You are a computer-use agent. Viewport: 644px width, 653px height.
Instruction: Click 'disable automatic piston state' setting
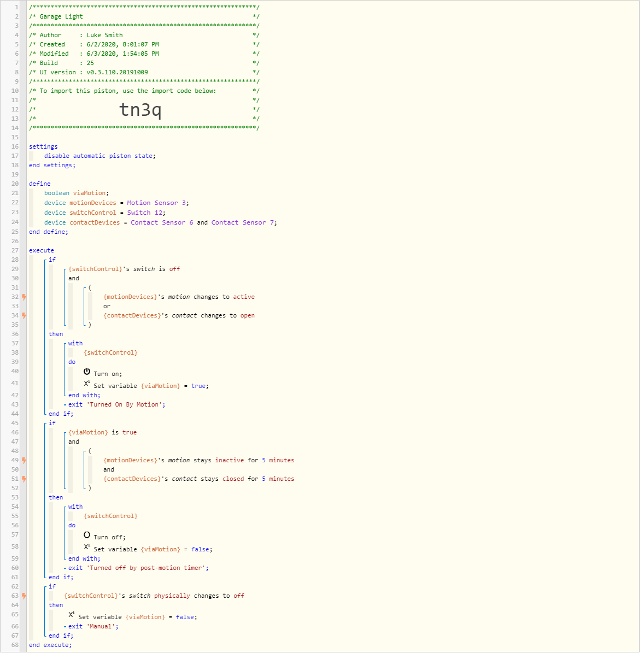[100, 156]
